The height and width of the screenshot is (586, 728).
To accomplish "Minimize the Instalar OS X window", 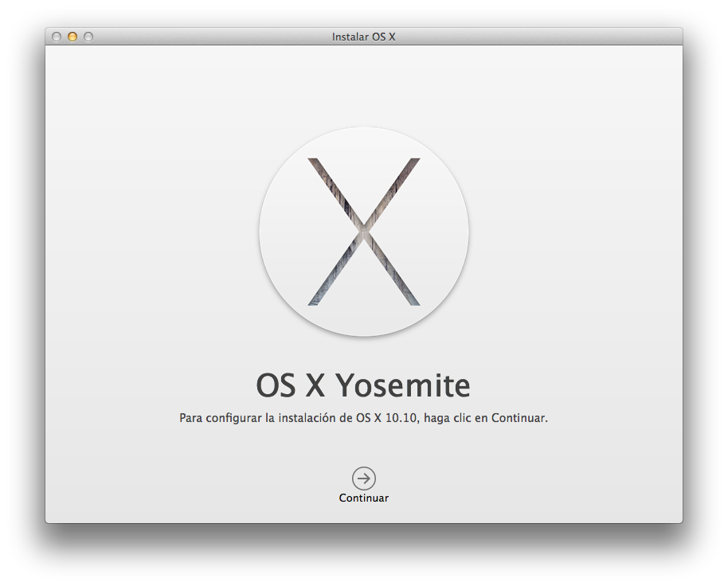I will coord(72,37).
